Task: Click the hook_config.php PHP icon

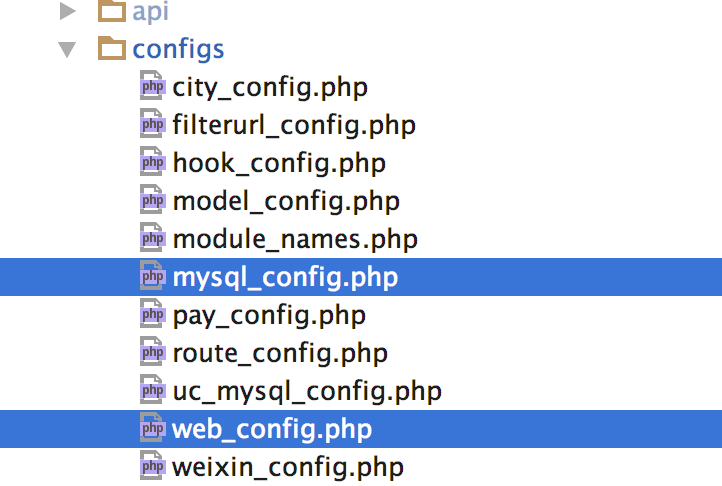Action: [152, 163]
